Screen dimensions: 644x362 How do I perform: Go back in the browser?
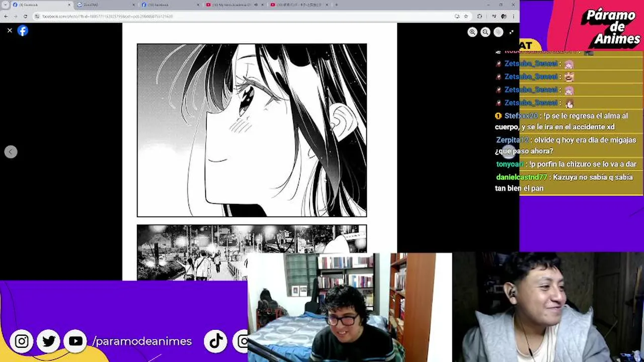coord(6,16)
